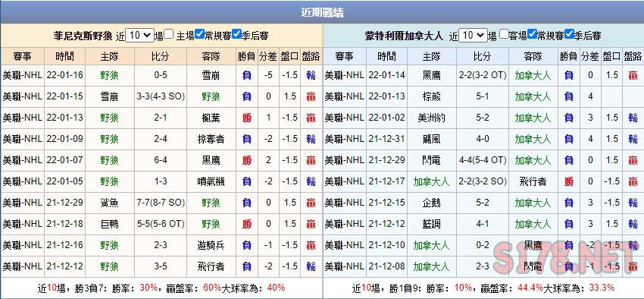The width and height of the screenshot is (644, 299).
Task: Click the 44.4% 贏盤率 value
Action: pos(531,288)
